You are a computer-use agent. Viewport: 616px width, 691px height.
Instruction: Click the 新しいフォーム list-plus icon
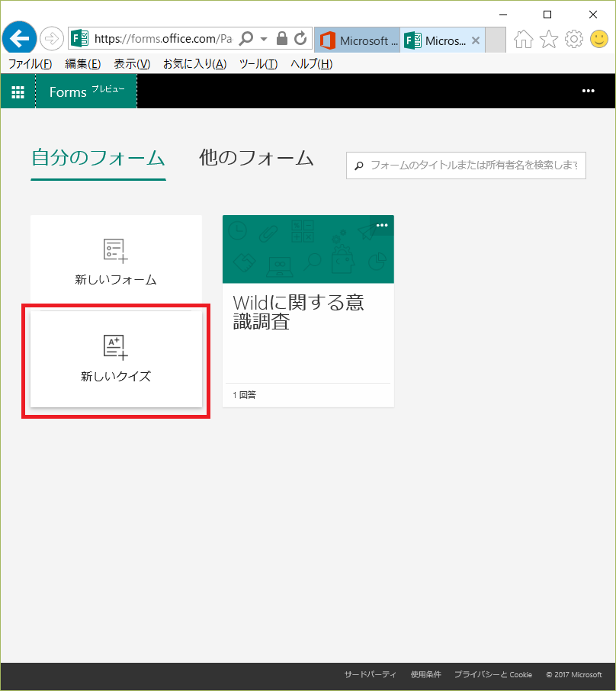115,251
